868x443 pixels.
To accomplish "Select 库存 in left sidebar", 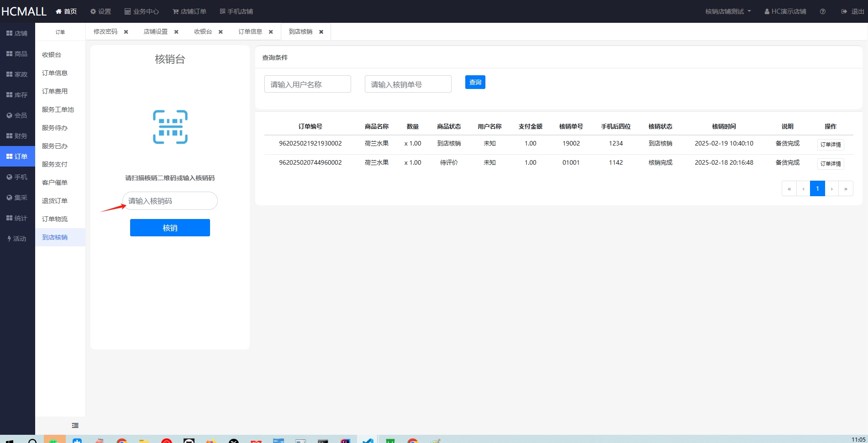I will point(17,95).
